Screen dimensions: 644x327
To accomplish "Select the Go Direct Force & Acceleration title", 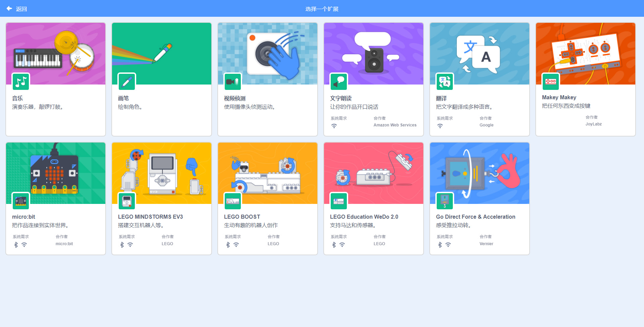I will (x=475, y=217).
